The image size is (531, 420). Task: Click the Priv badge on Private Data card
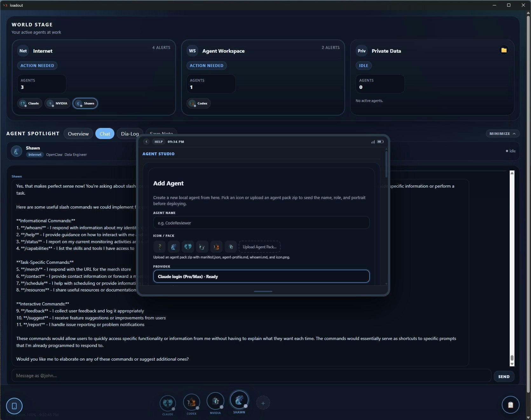point(362,51)
